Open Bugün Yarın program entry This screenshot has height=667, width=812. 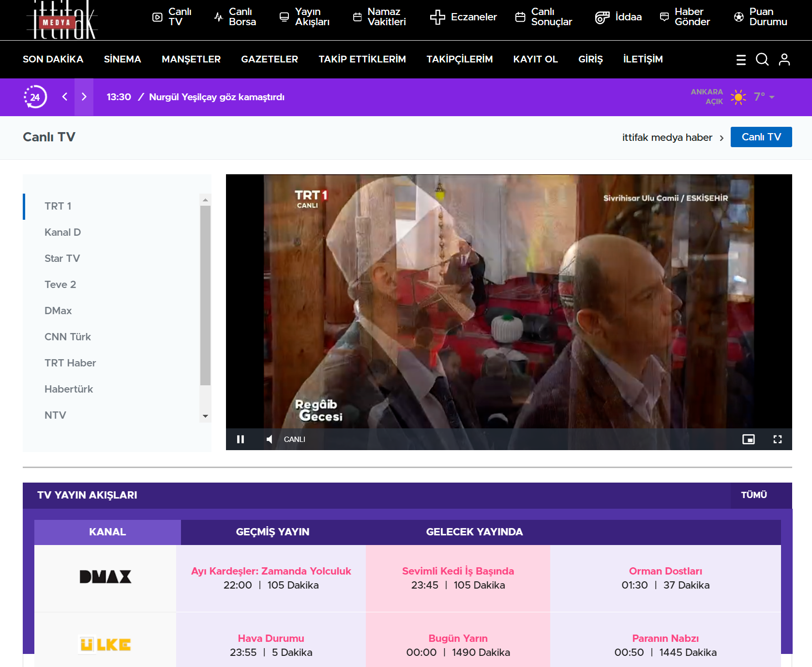[458, 638]
